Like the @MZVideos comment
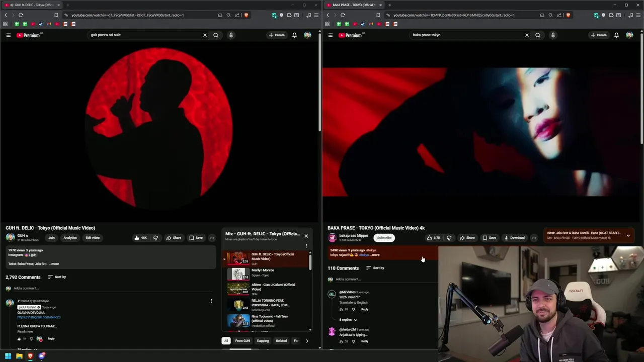Viewport: 644px width, 362px height. [x=341, y=309]
